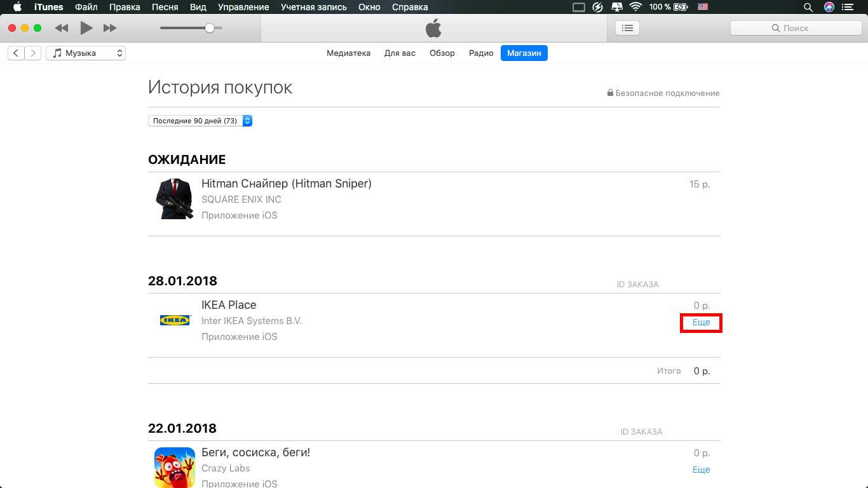Open the iTunes application menu

point(49,7)
